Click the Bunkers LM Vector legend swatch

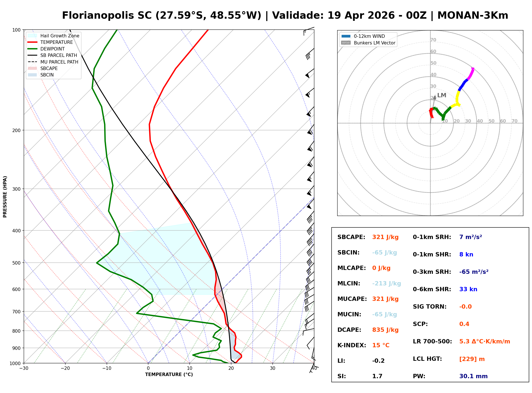click(346, 43)
